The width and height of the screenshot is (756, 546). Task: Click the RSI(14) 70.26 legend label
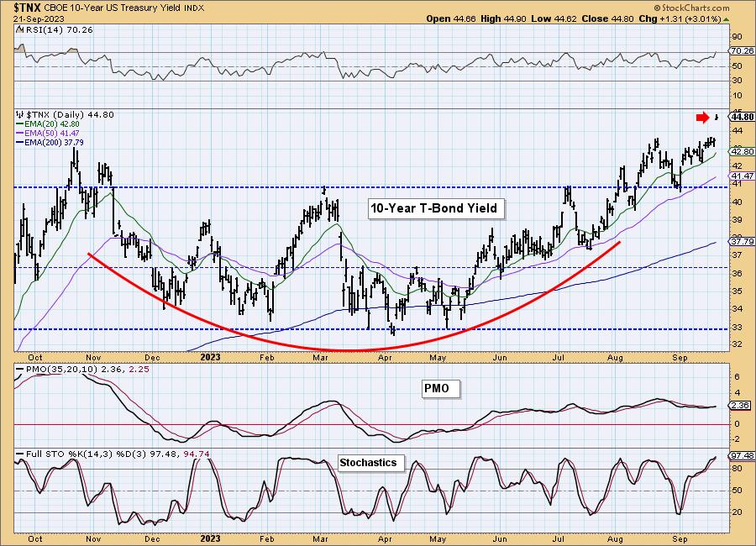tap(58, 30)
